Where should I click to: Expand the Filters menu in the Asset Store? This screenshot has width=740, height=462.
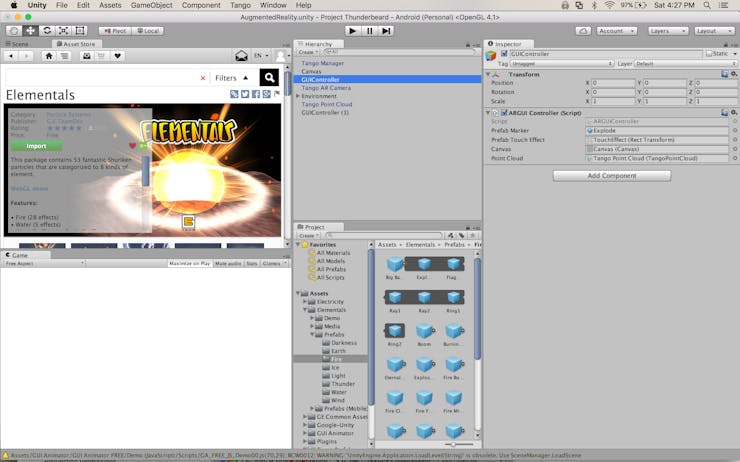[x=231, y=78]
